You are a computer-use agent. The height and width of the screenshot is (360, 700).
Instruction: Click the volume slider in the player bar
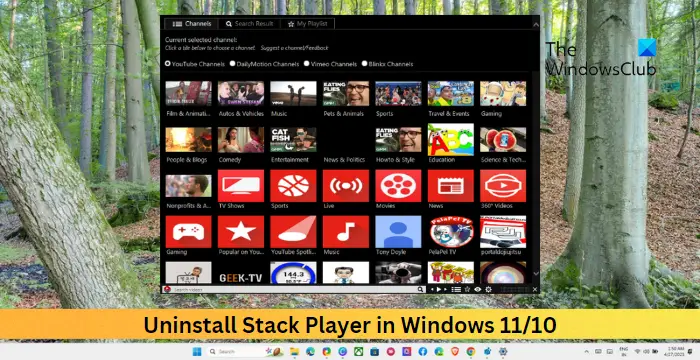(514, 289)
